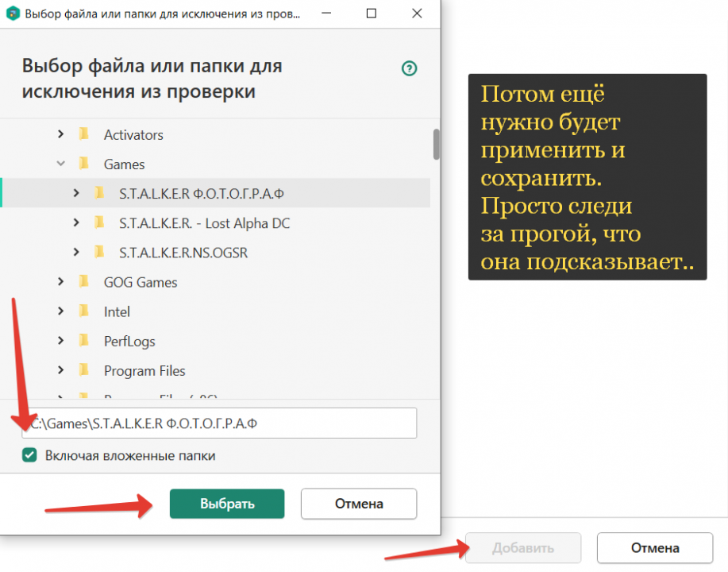Expand the PerfLogs folder
The image size is (728, 572).
[61, 341]
